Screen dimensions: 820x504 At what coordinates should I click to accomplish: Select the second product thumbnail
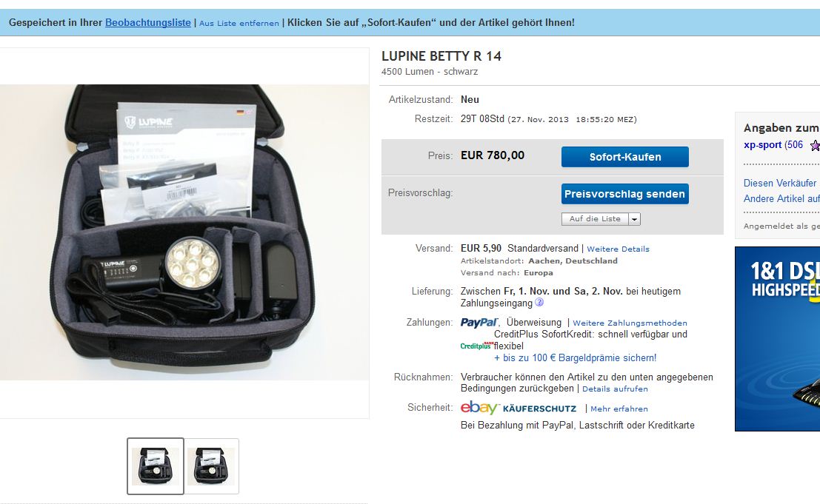[x=211, y=466]
